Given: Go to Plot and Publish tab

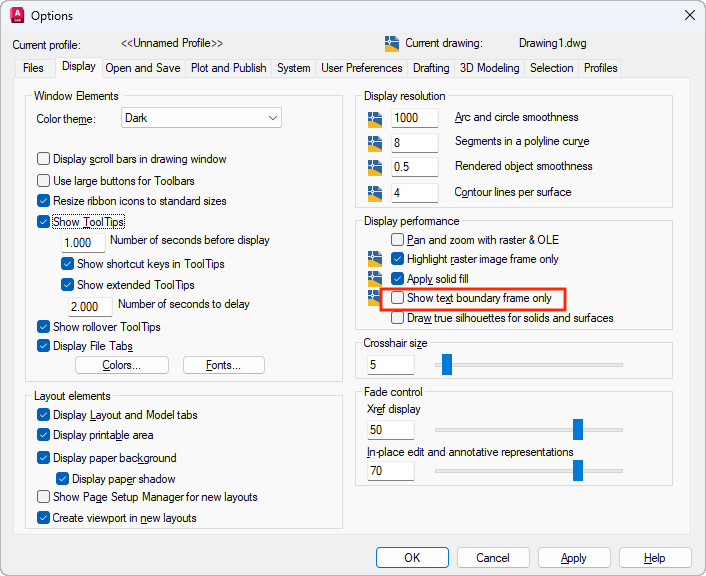Looking at the screenshot, I should coord(229,68).
